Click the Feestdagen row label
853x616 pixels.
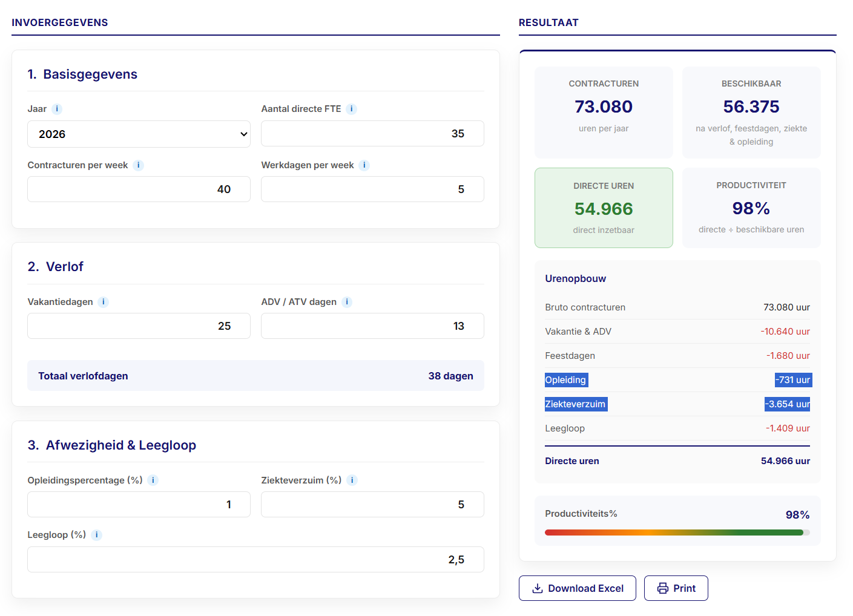pos(570,356)
